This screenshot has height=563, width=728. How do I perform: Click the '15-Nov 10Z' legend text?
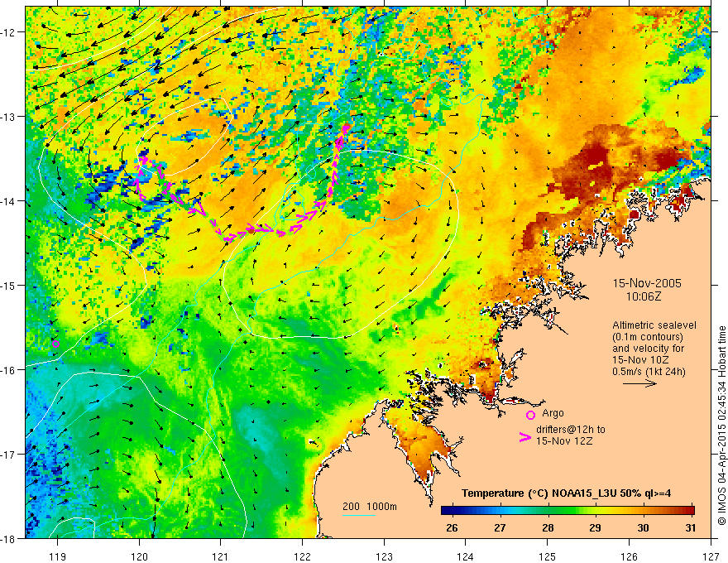pyautogui.click(x=642, y=359)
